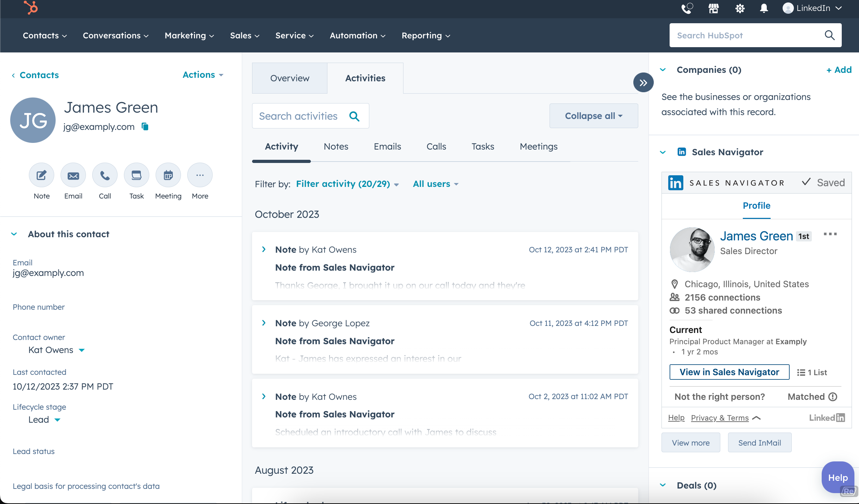The width and height of the screenshot is (859, 504).
Task: Copy the jg@examply.com email address icon
Action: click(x=145, y=126)
